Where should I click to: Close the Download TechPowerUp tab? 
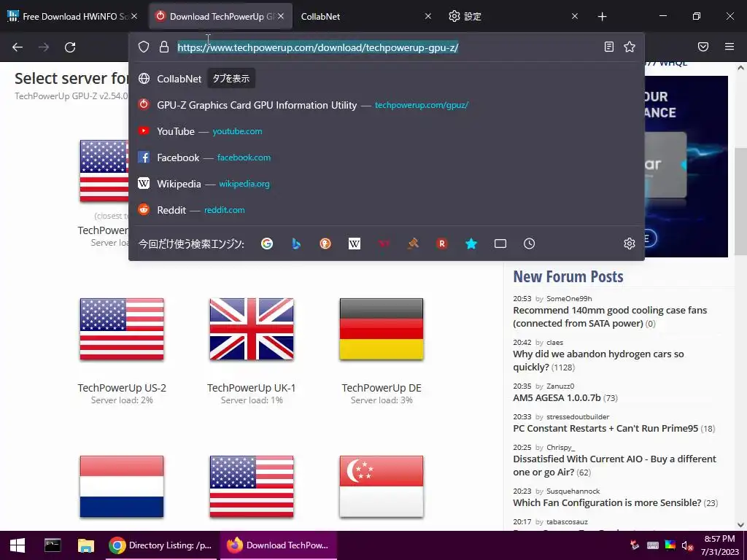281,16
